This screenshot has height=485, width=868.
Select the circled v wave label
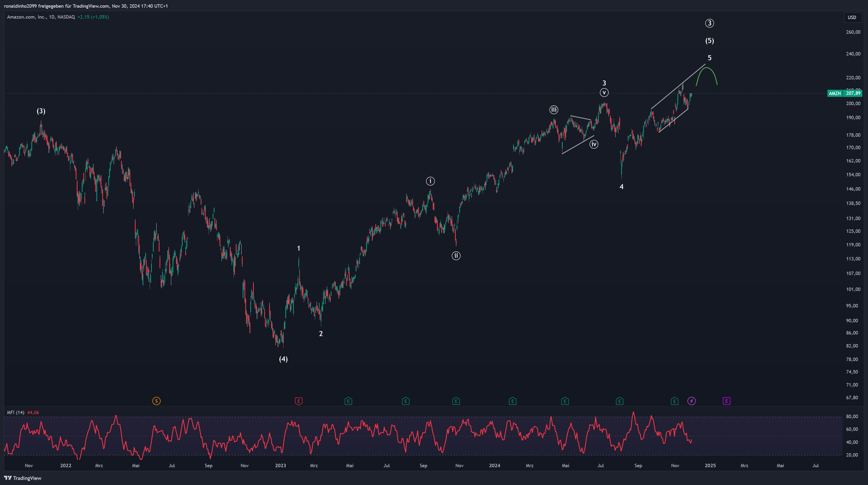click(604, 92)
